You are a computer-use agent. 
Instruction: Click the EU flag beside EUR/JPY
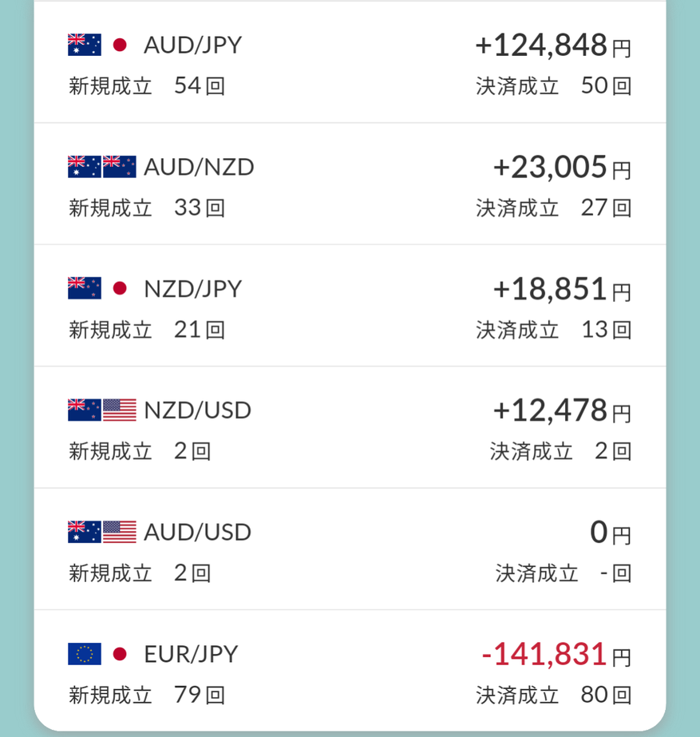click(85, 654)
